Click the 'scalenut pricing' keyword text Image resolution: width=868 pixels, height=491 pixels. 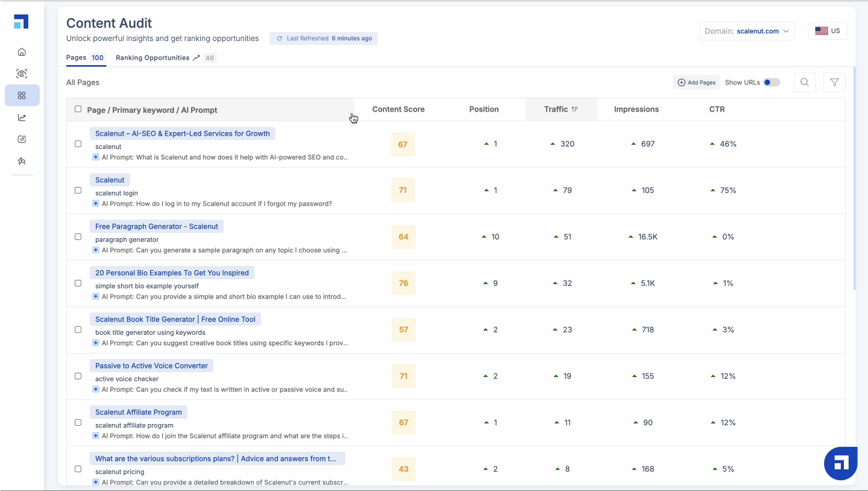(x=120, y=472)
